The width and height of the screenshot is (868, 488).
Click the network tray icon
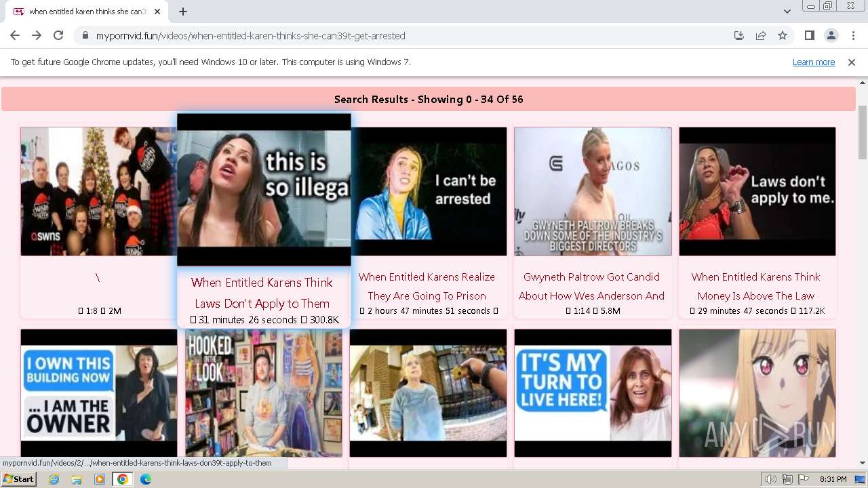coord(787,479)
